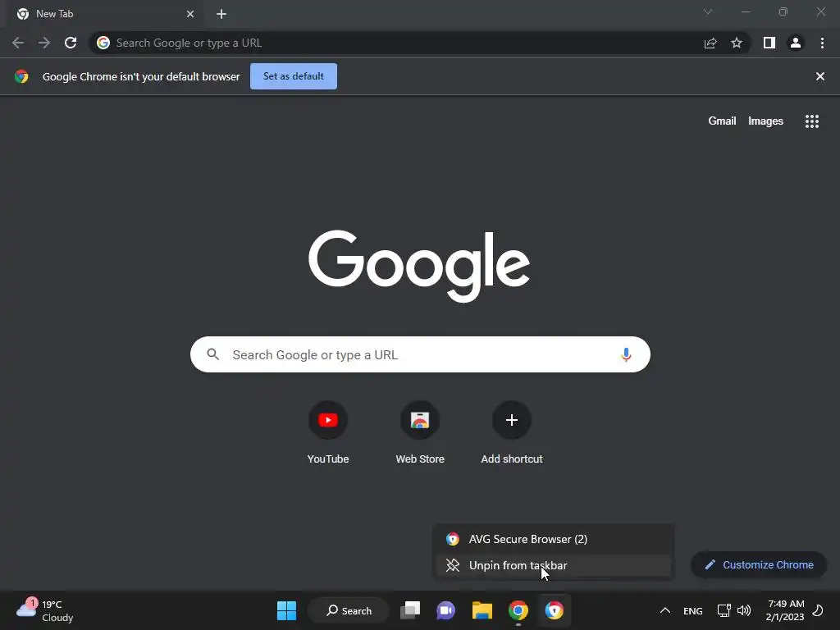Open the Web Store shortcut
This screenshot has width=840, height=630.
(x=420, y=433)
